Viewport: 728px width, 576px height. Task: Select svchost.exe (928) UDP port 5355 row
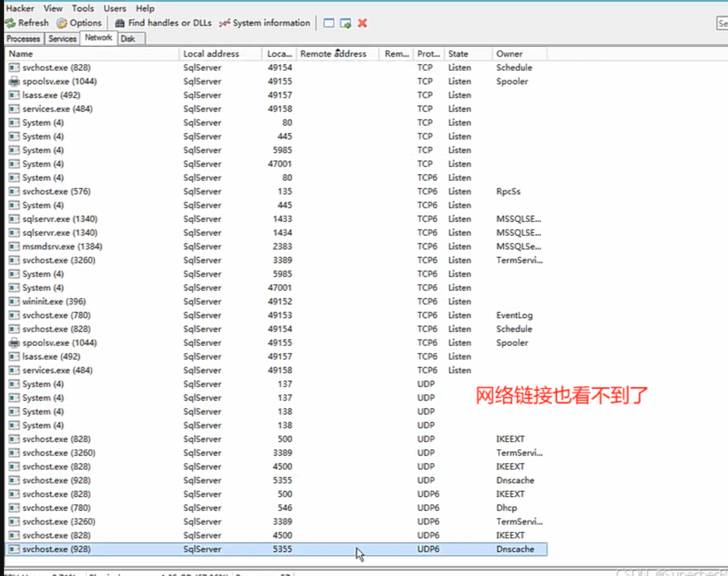point(277,481)
